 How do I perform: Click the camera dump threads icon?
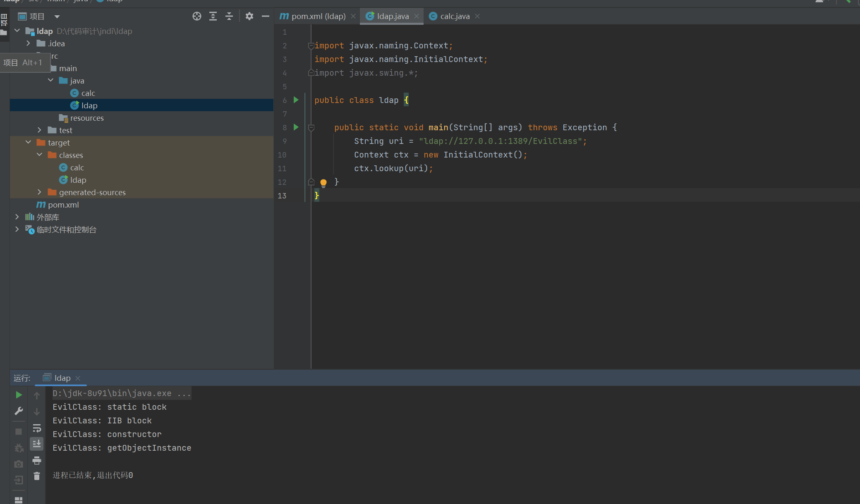point(19,464)
